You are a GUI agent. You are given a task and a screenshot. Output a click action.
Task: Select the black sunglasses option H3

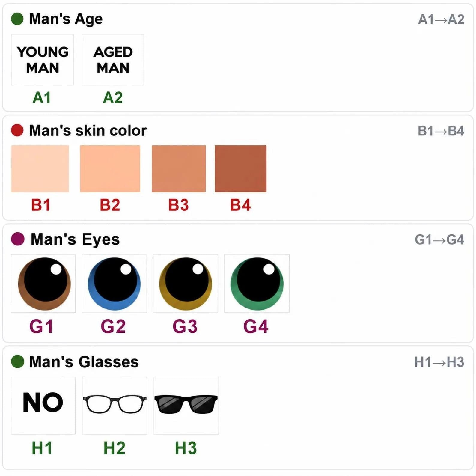186,405
